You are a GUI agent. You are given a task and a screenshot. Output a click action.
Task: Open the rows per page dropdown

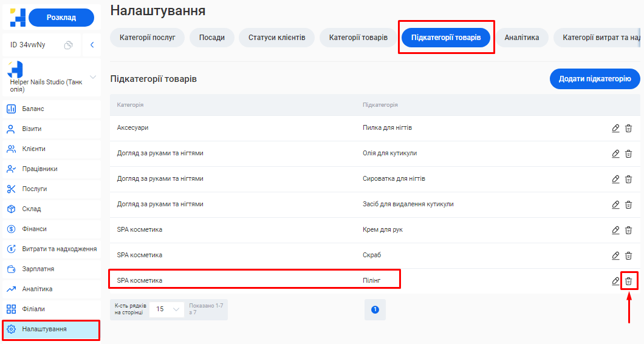166,309
